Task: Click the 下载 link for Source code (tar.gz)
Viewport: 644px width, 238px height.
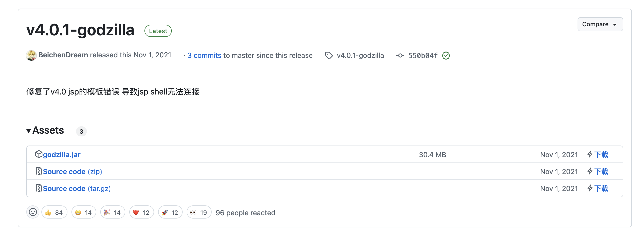Action: coord(601,188)
